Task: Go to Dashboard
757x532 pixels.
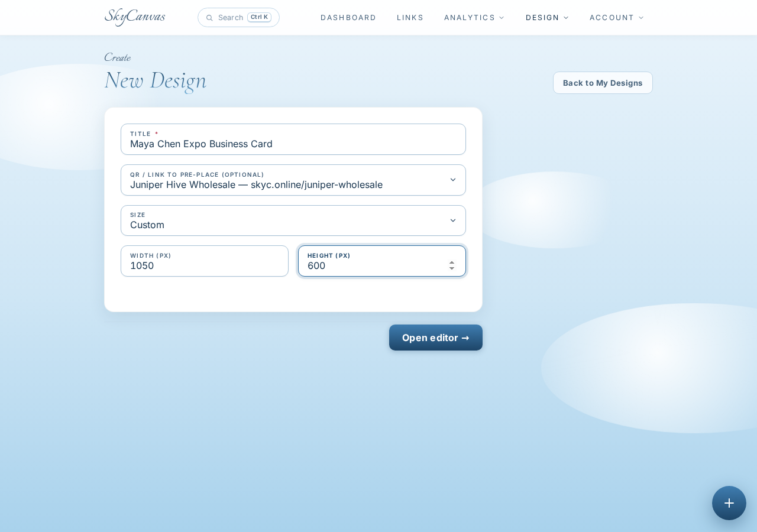Action: point(348,18)
